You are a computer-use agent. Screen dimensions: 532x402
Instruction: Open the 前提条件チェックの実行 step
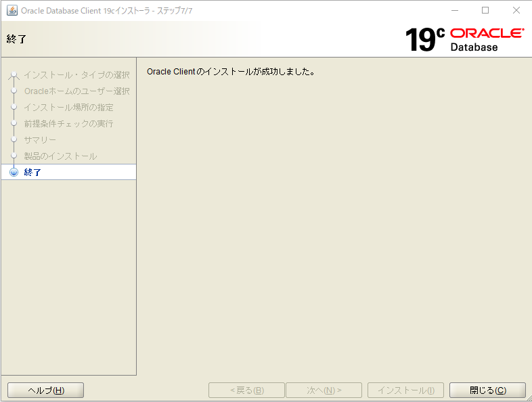point(68,123)
